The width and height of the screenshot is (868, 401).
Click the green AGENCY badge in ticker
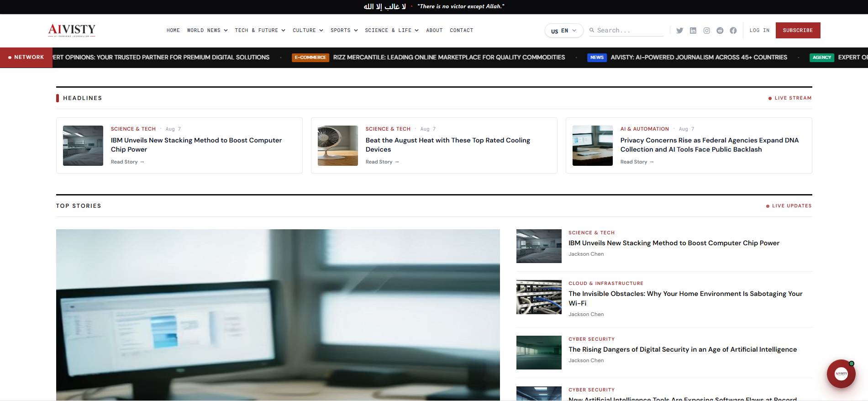[x=822, y=58]
